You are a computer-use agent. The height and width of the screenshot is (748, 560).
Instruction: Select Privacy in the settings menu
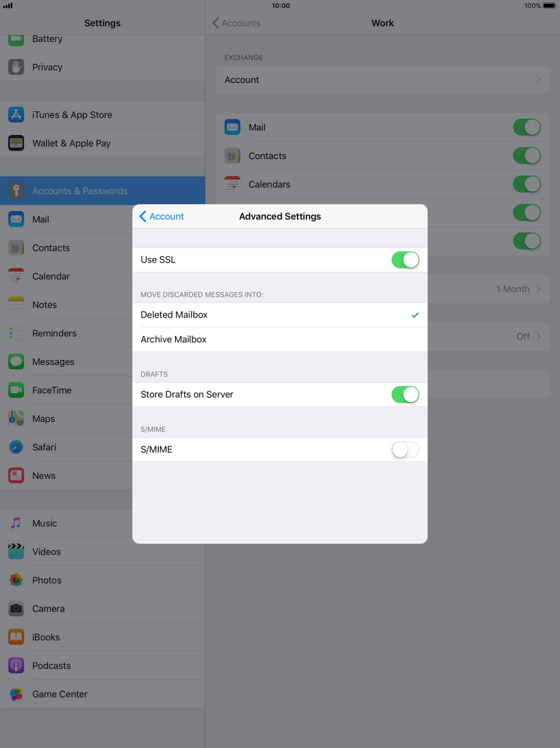(47, 67)
